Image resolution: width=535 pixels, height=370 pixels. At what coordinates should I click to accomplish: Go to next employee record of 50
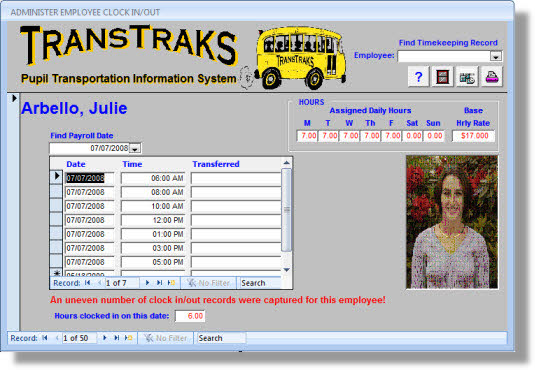pos(105,338)
